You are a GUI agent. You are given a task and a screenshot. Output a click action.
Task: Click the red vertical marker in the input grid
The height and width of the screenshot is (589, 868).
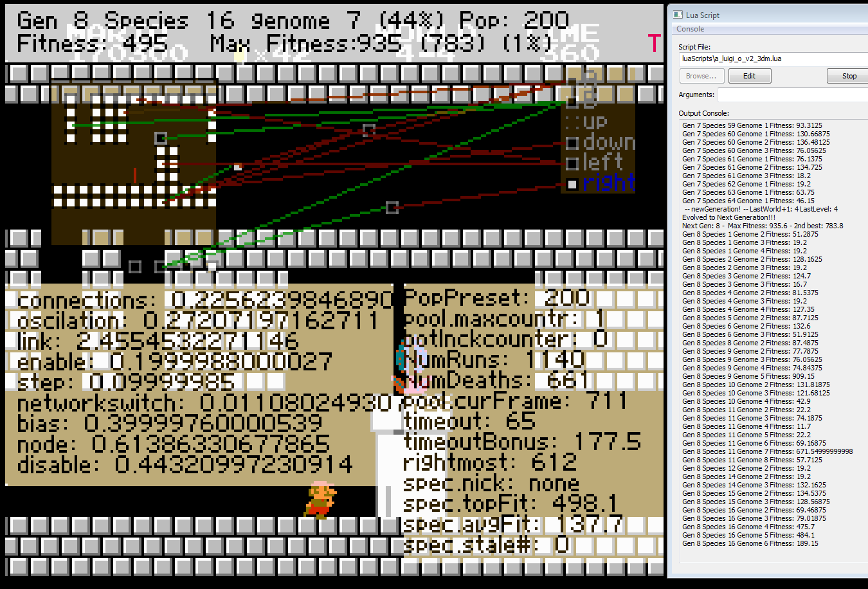(x=134, y=175)
